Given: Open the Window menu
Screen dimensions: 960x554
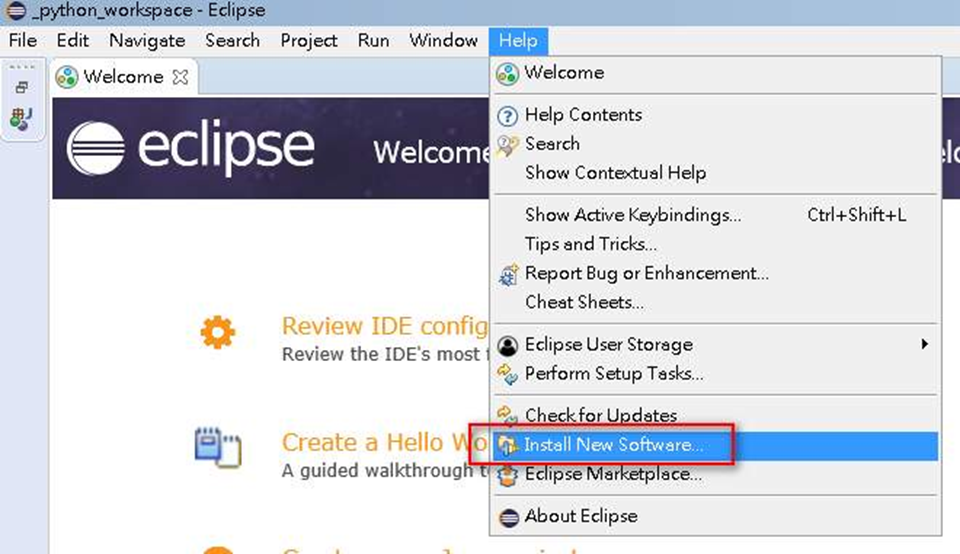Looking at the screenshot, I should (x=443, y=40).
